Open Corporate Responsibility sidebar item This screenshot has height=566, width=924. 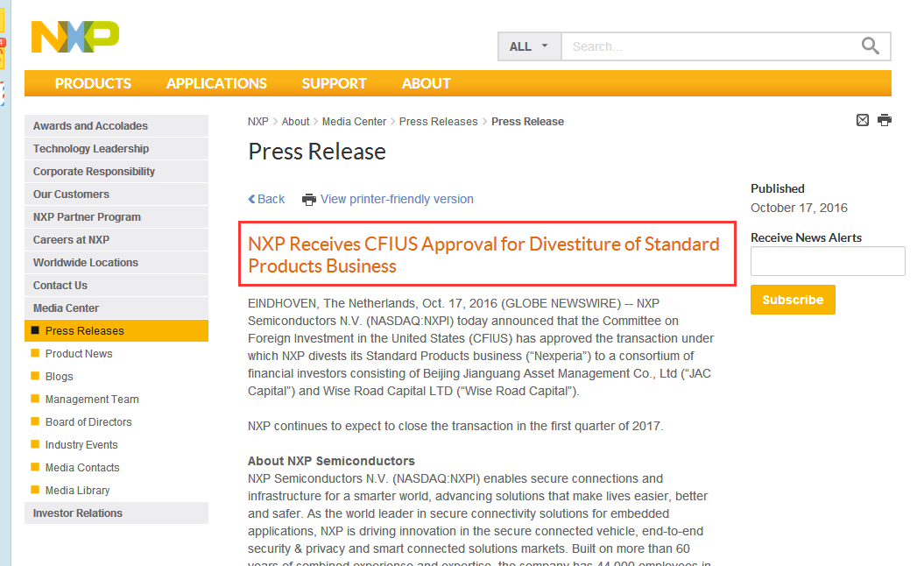tap(116, 172)
